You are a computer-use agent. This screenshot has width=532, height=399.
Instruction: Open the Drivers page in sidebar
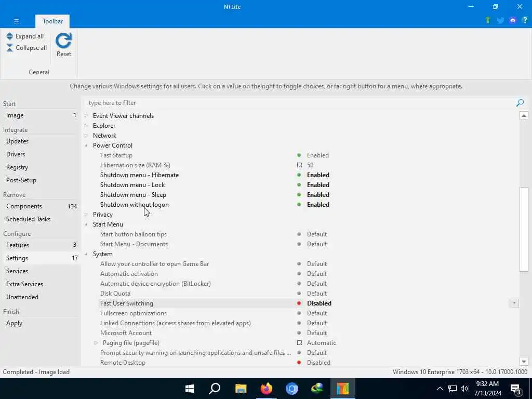40,154
